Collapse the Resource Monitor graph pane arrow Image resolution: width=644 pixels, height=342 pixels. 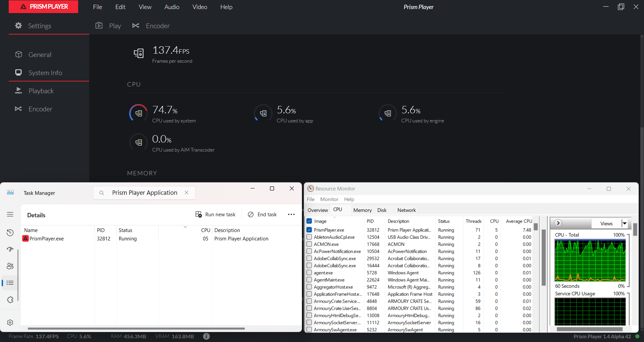click(x=558, y=223)
